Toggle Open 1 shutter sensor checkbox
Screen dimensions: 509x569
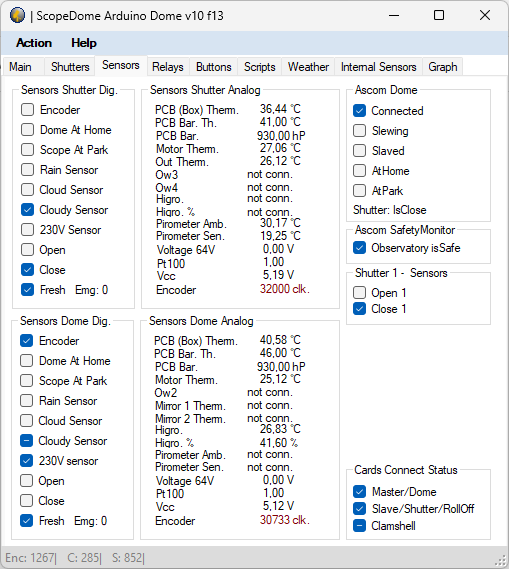[360, 292]
